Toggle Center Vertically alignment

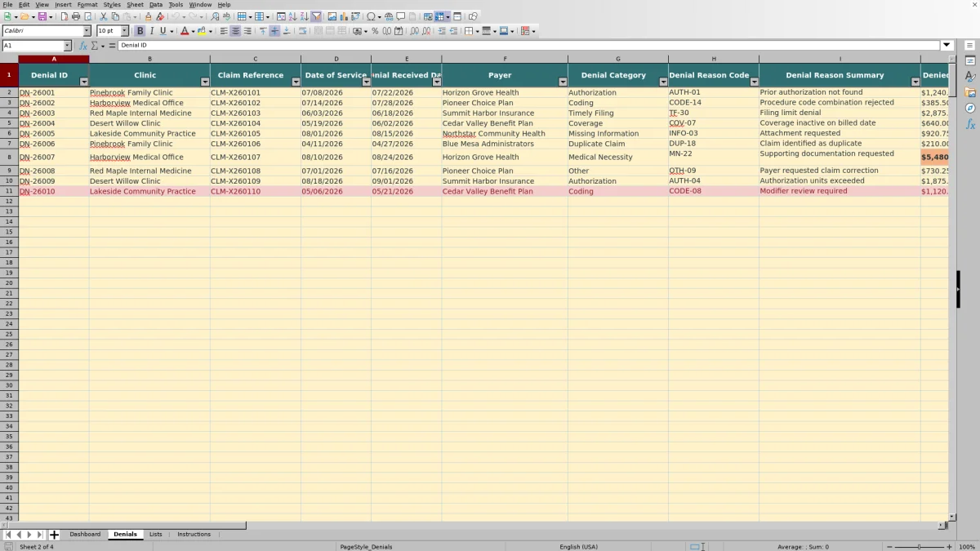point(274,31)
